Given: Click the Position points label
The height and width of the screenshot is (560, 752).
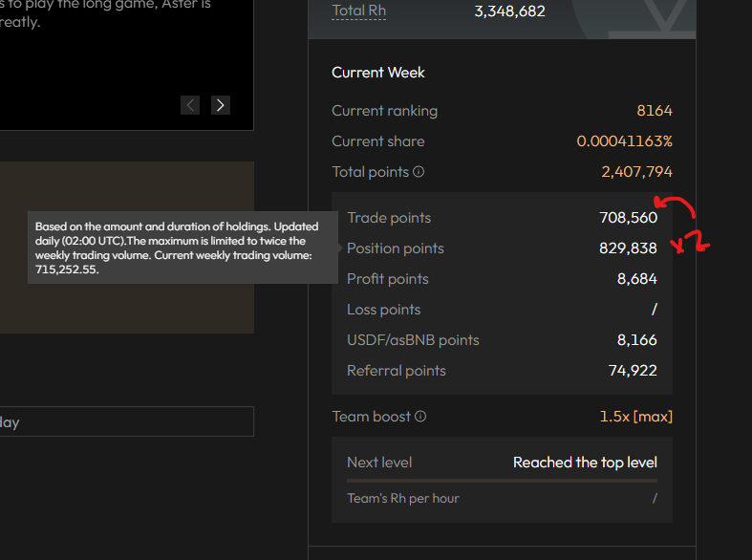Looking at the screenshot, I should coord(396,248).
